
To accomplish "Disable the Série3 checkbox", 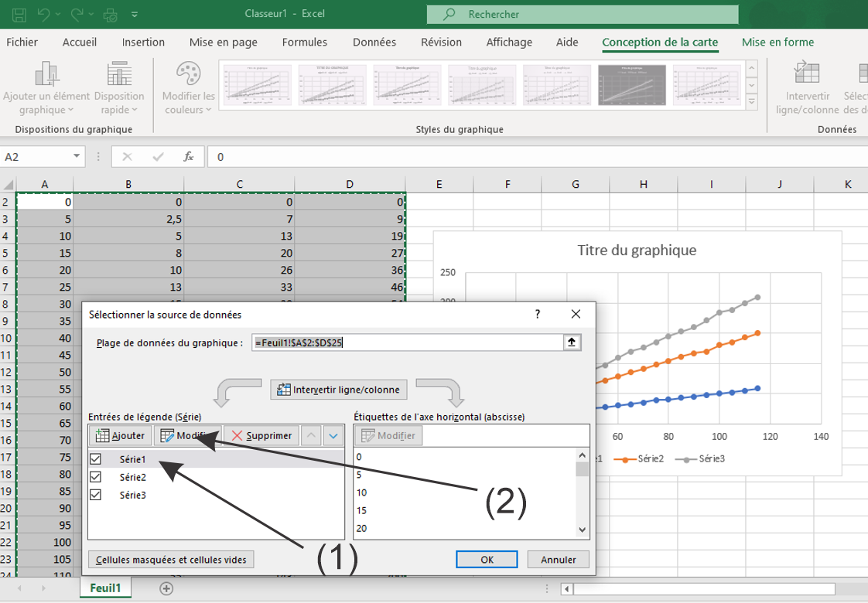I will (96, 495).
